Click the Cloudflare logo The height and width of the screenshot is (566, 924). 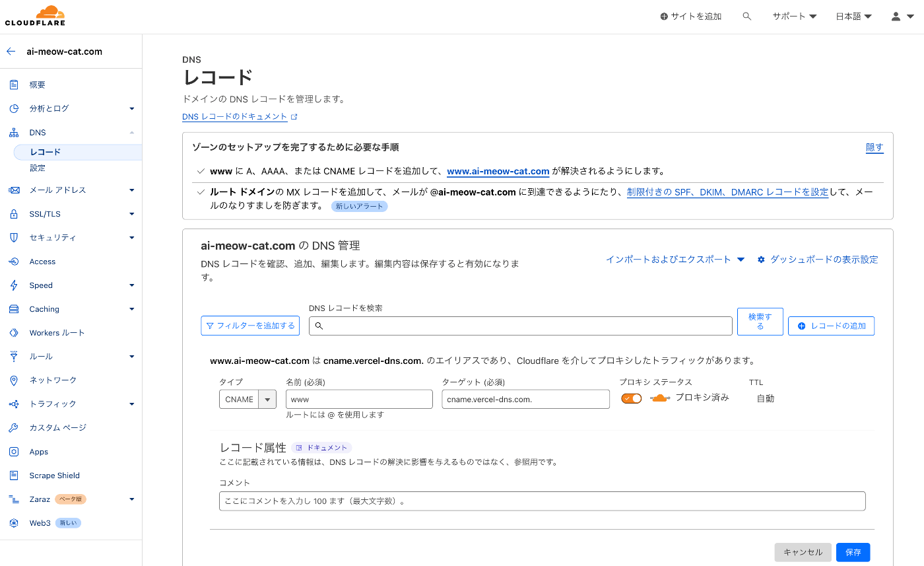[x=35, y=16]
